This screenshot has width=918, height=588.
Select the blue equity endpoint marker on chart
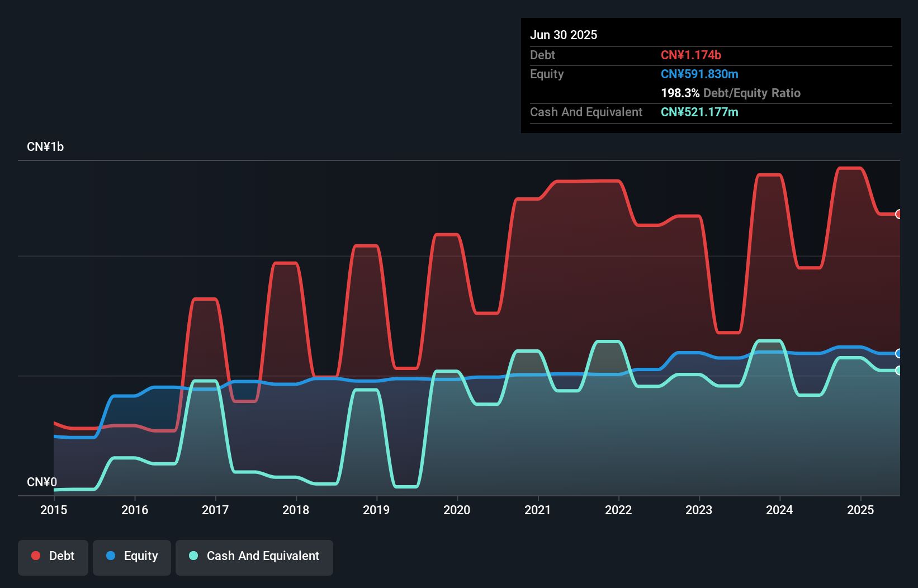898,353
